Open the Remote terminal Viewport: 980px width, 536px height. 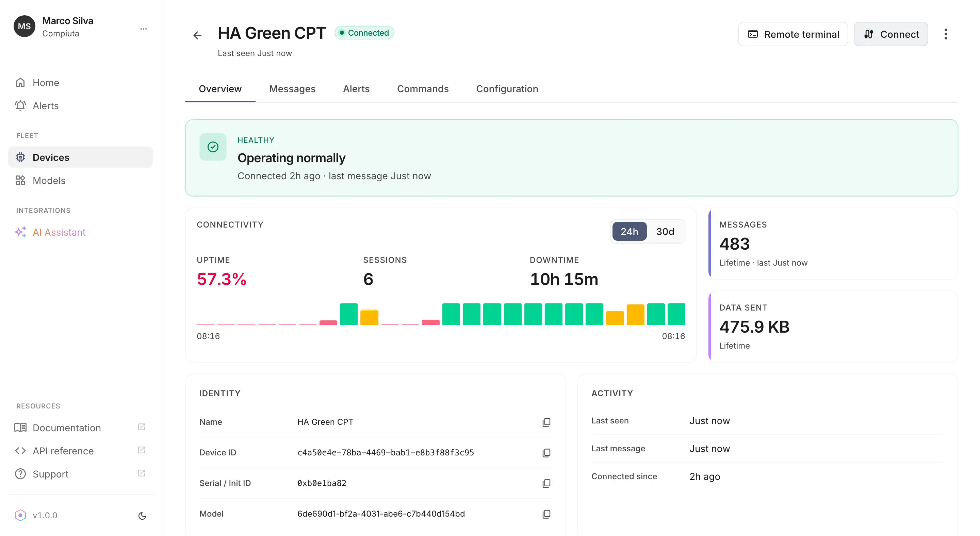pos(793,34)
